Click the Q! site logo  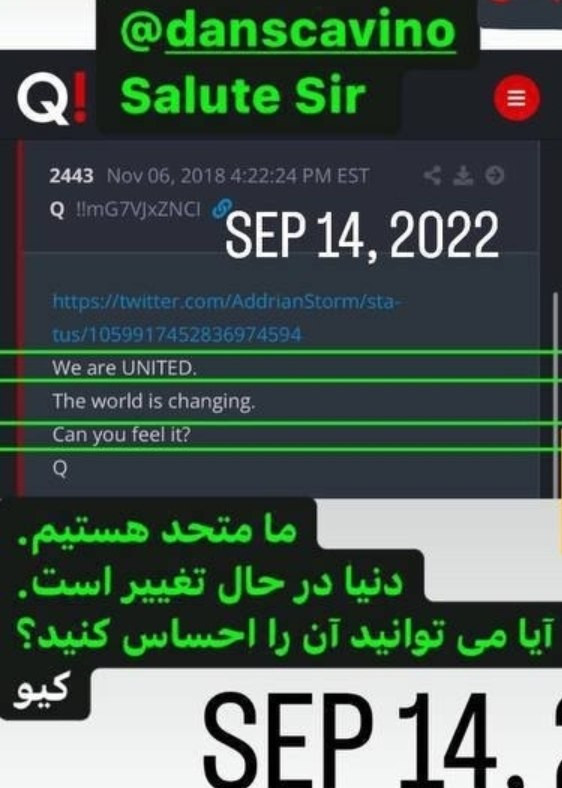click(x=52, y=98)
